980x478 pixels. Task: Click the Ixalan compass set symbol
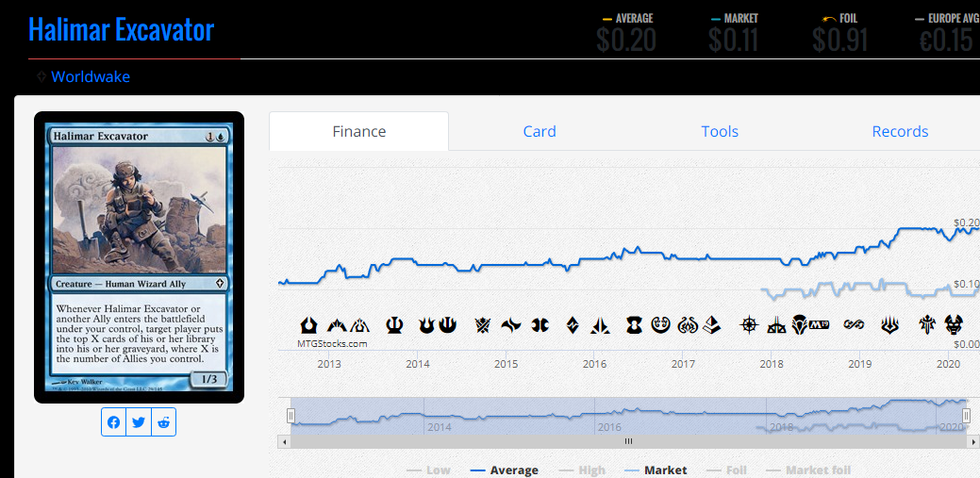pyautogui.click(x=749, y=325)
